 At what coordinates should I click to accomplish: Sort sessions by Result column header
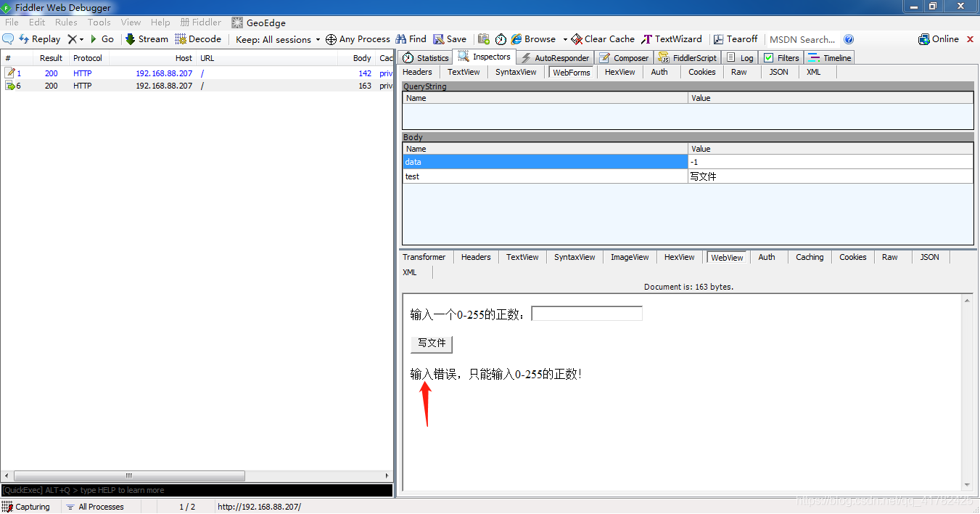pos(52,58)
